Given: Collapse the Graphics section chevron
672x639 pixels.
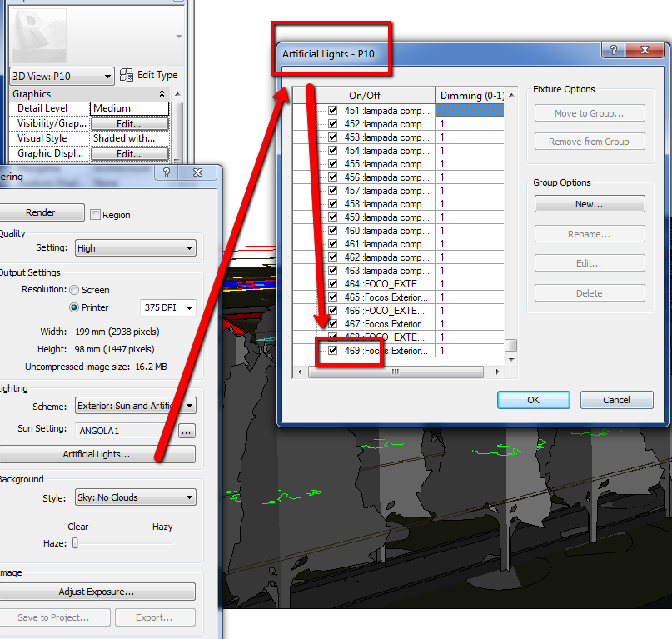Looking at the screenshot, I should coord(162,93).
